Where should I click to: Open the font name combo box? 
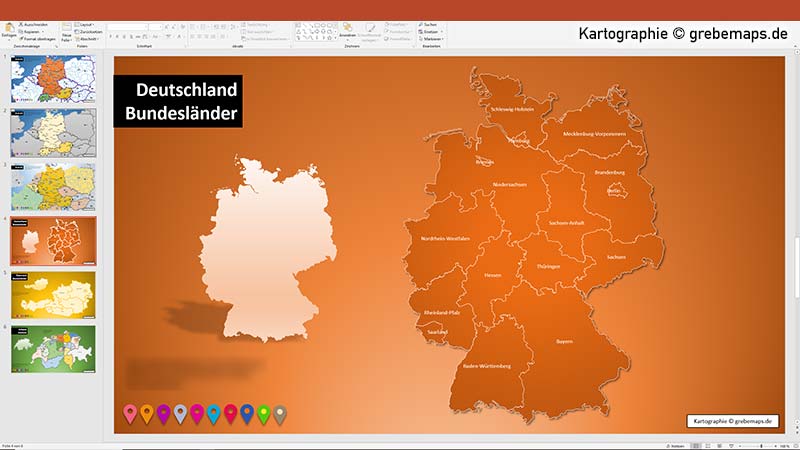(128, 27)
